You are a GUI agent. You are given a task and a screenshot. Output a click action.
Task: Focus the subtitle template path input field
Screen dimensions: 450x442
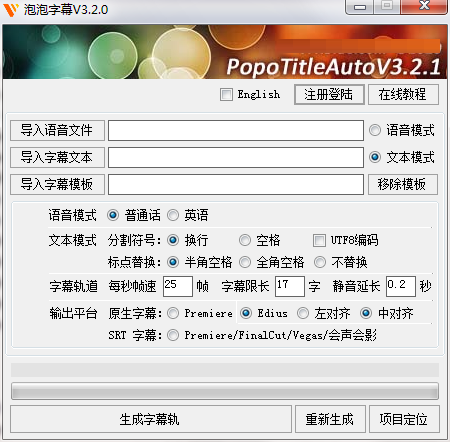click(x=236, y=184)
